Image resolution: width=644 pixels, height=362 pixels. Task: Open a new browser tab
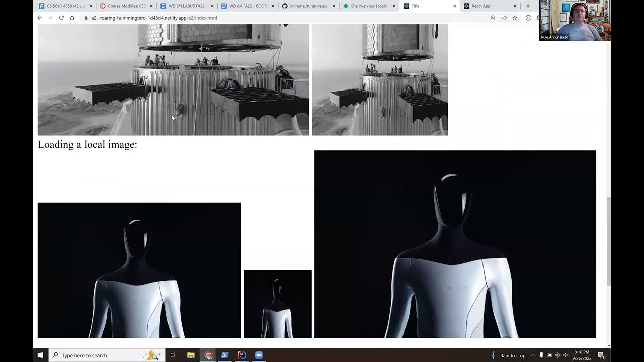(528, 6)
